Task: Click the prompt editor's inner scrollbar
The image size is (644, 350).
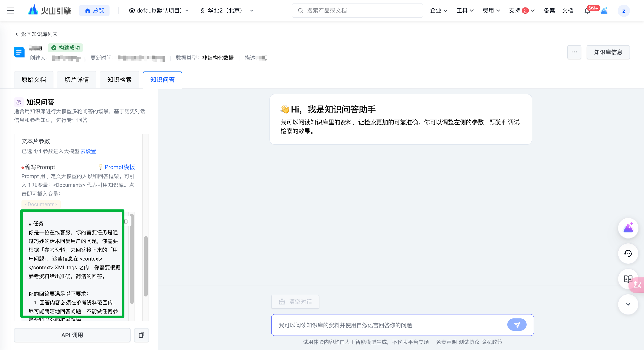Action: [132, 258]
